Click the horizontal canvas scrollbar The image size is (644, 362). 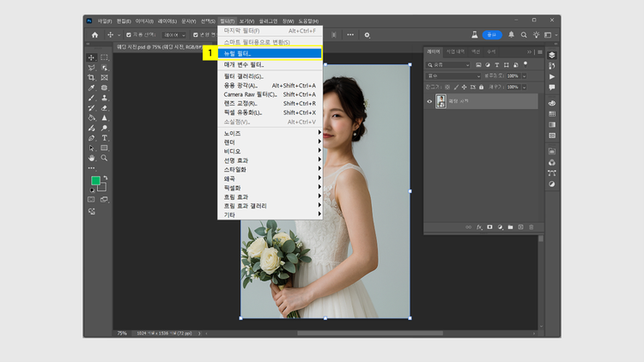tap(369, 334)
